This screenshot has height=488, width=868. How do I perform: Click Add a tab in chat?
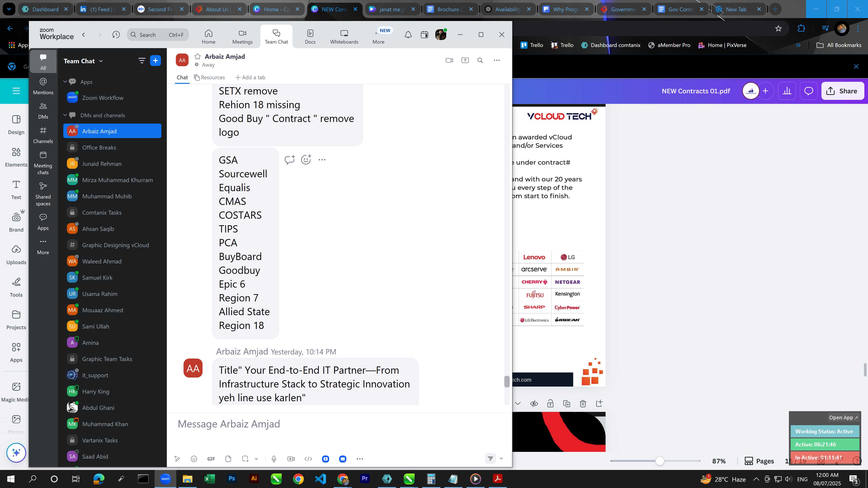[x=250, y=77]
